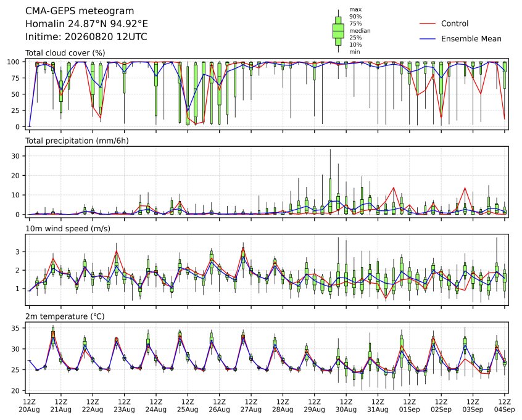Click the blue Ensemble Mean legend line sample

pyautogui.click(x=428, y=39)
